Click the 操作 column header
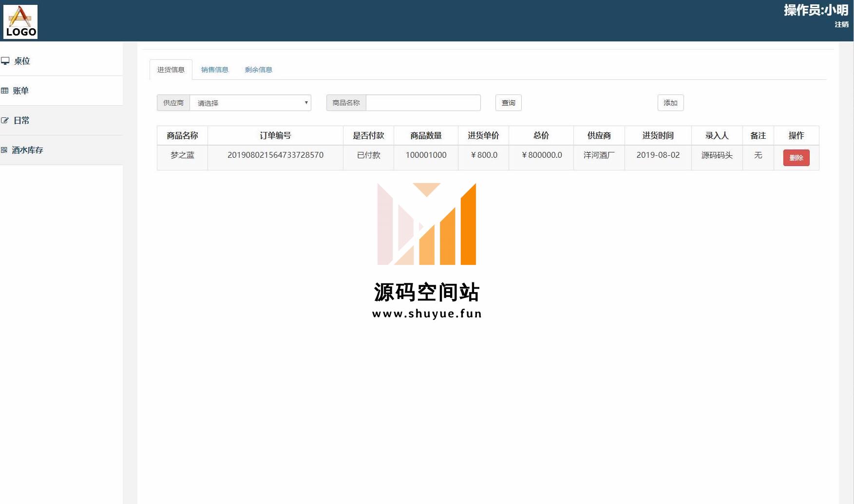854x504 pixels. (x=797, y=135)
